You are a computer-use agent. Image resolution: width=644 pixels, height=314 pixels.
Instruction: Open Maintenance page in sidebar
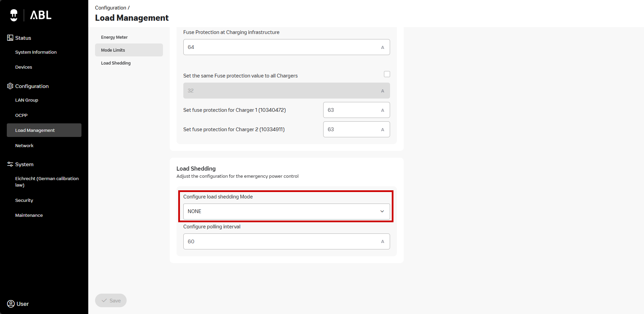pyautogui.click(x=29, y=215)
